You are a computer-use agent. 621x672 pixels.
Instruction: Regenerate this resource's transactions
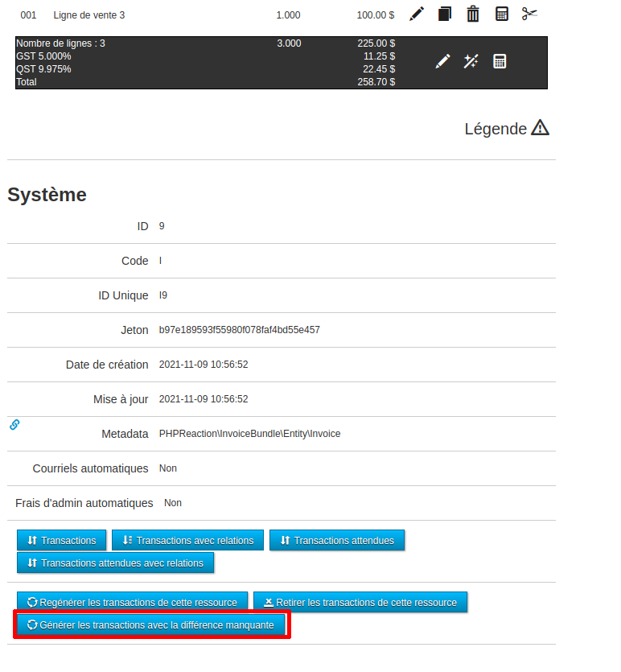pyautogui.click(x=133, y=602)
